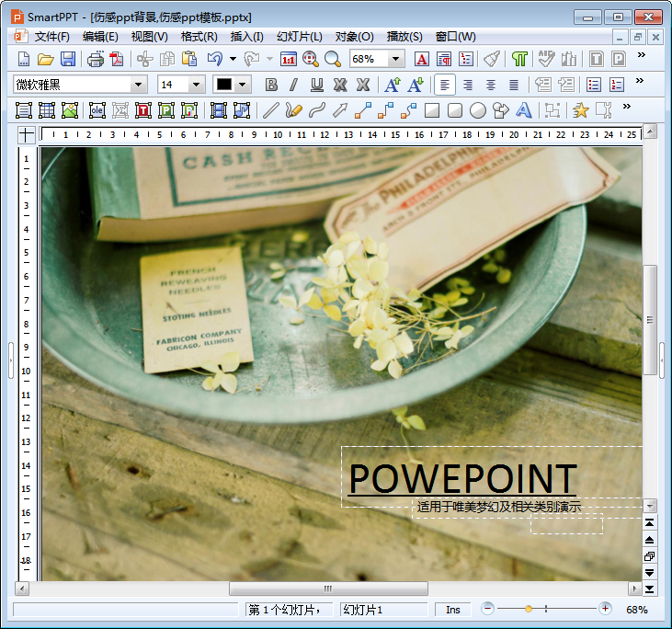Click the yellow star animation icon

(581, 110)
